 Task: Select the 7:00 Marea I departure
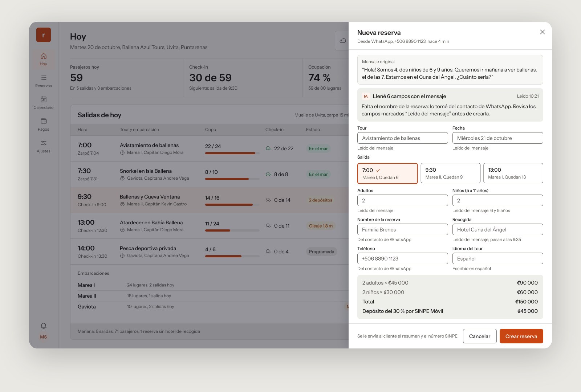click(x=387, y=173)
